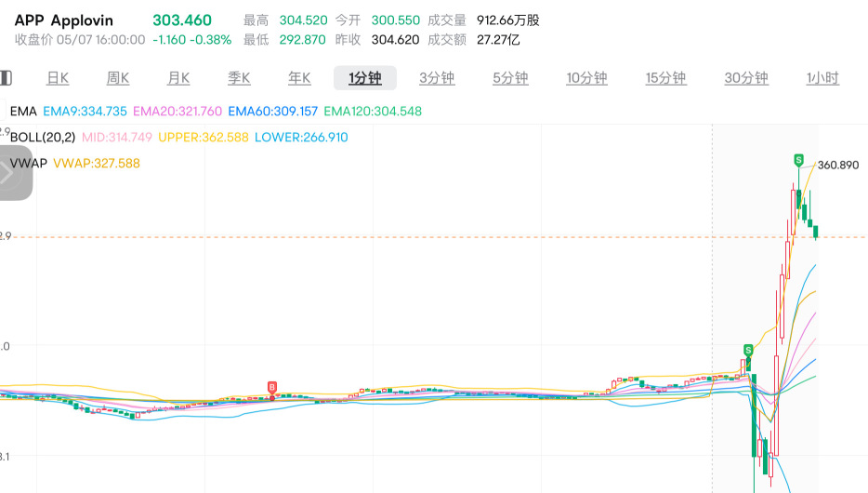Select the 30分钟 interval tab
The height and width of the screenshot is (493, 868).
pos(746,78)
